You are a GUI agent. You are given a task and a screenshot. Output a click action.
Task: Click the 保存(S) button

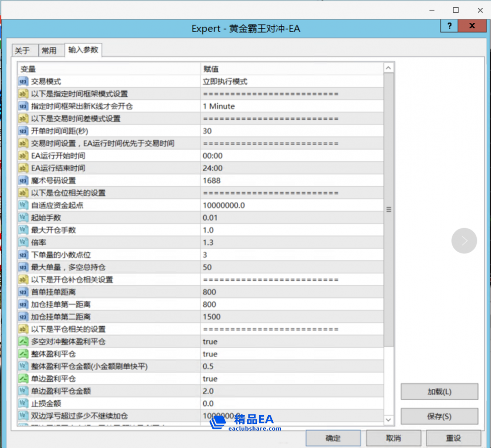439,416
